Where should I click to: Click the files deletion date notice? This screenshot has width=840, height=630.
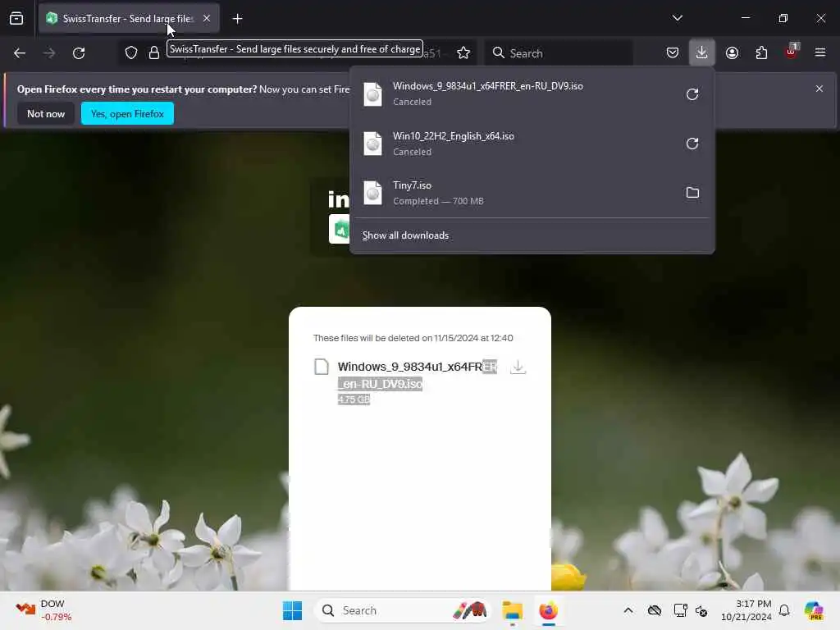413,338
